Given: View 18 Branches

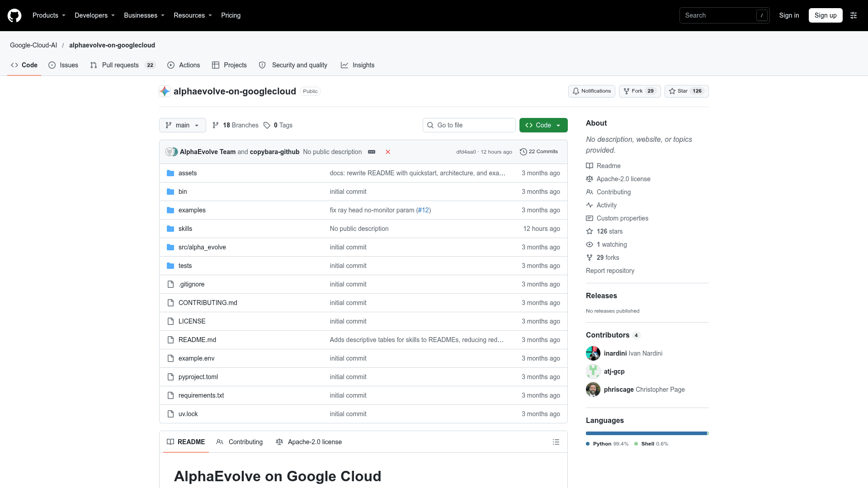Looking at the screenshot, I should (x=236, y=125).
